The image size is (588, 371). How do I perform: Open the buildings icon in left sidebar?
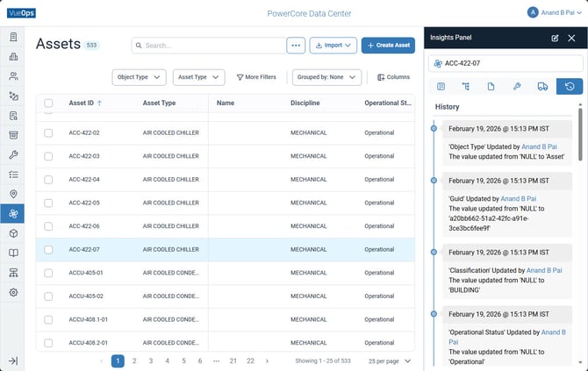pyautogui.click(x=13, y=57)
